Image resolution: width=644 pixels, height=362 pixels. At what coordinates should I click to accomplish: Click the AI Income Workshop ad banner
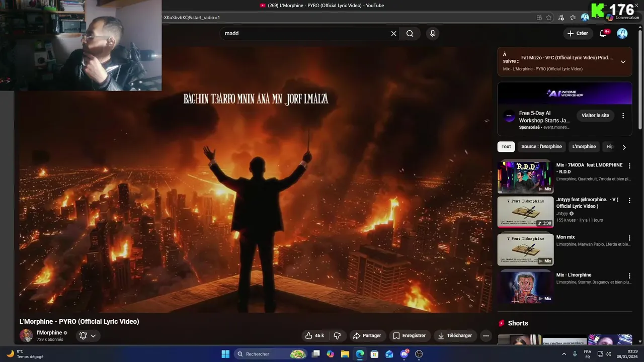[x=565, y=94]
